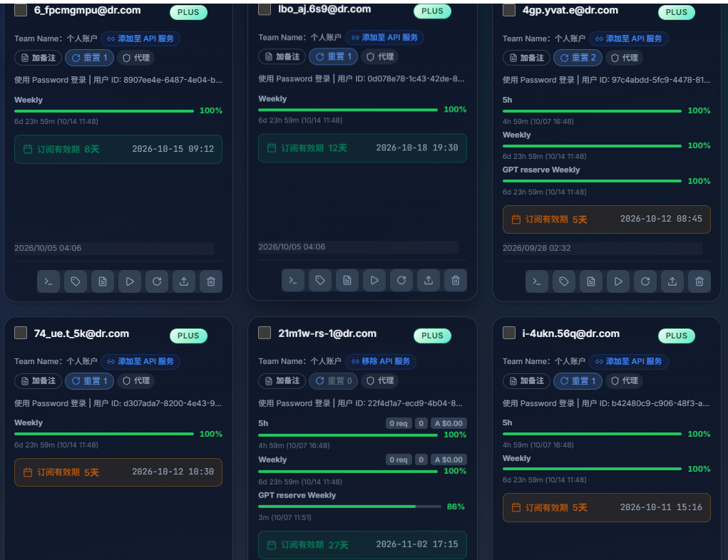Image resolution: width=728 pixels, height=560 pixels.
Task: Select checkbox for 74_ue.t_5k@dr.com
Action: pos(21,333)
